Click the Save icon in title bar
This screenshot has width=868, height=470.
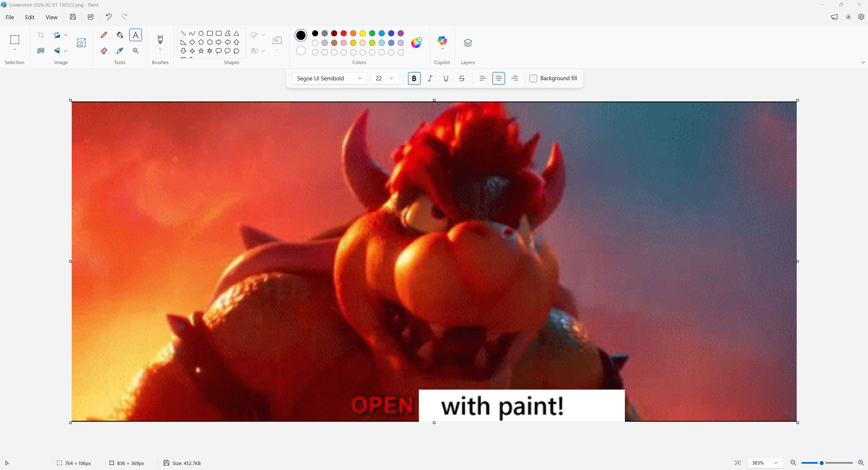73,17
